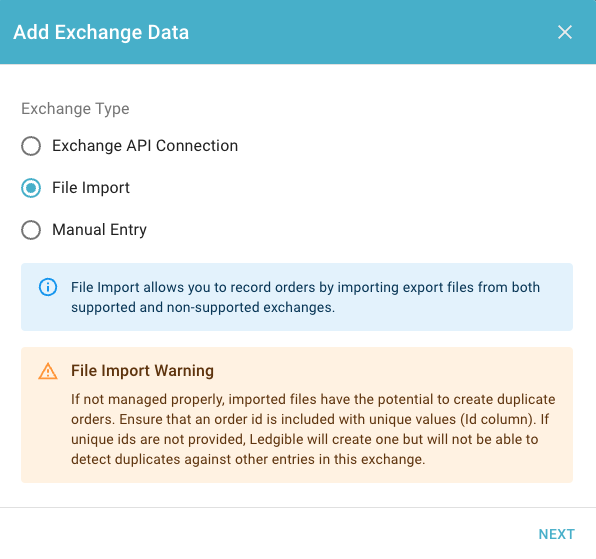Choose the Manual Entry radio button
Viewport: 596px width, 559px height.
click(31, 230)
